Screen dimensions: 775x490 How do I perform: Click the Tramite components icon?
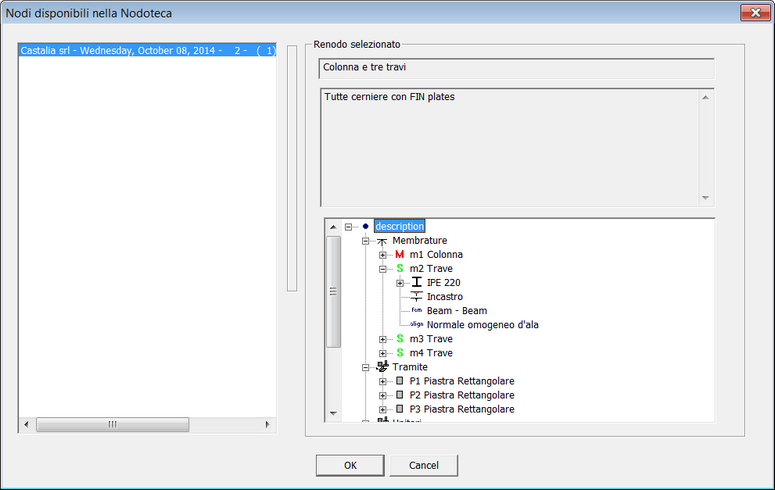click(383, 366)
